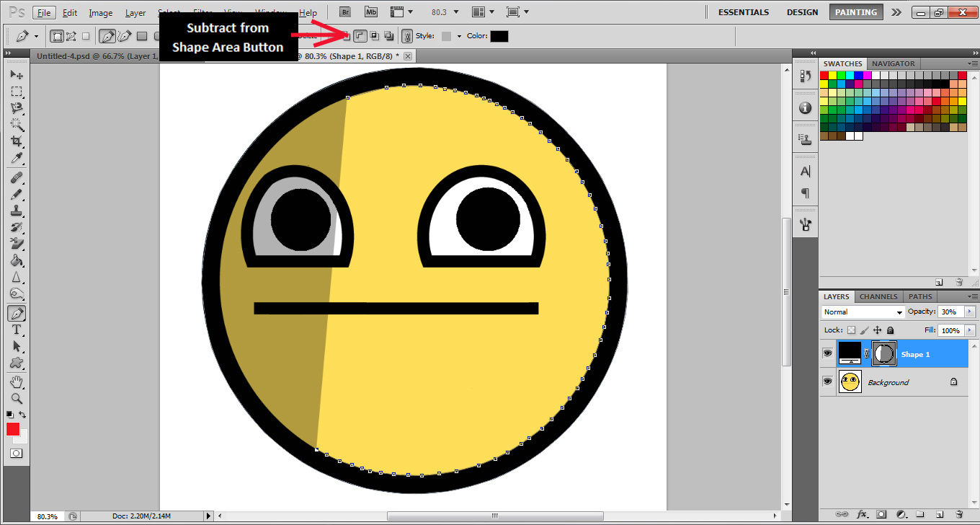Viewport: 980px width, 525px height.
Task: Choose Pen tool mode in options bar
Action: pyautogui.click(x=107, y=36)
